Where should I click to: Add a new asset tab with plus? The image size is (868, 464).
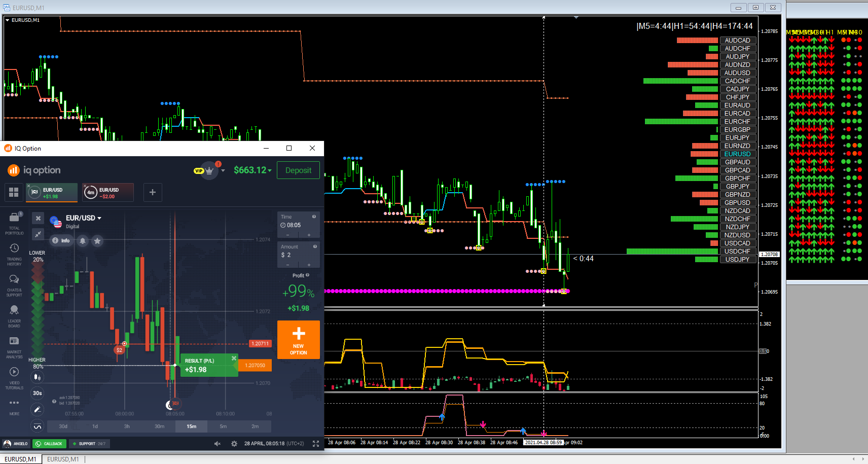pyautogui.click(x=153, y=192)
